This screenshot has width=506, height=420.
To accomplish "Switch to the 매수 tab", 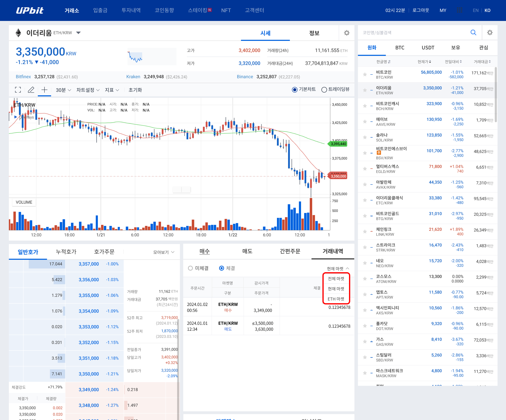I will [204, 251].
